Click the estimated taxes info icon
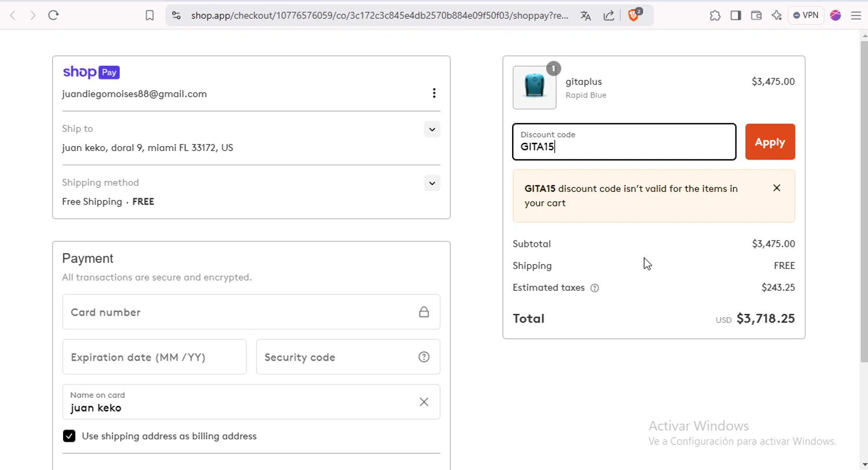 (594, 288)
